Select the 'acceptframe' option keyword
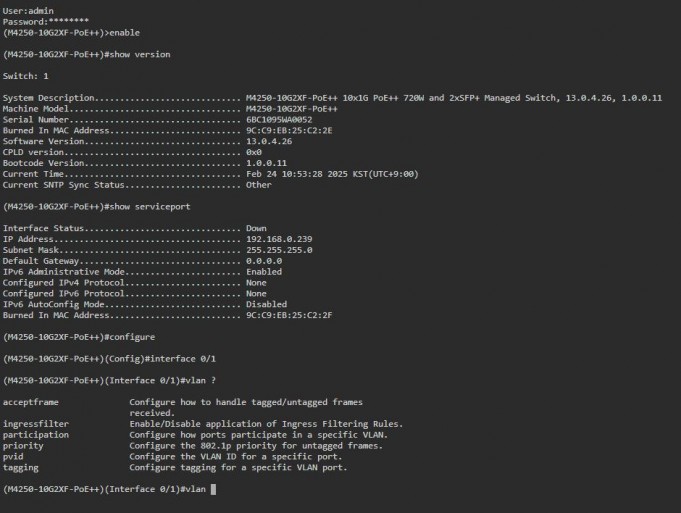Screen dimensions: 681x513 tap(30, 402)
